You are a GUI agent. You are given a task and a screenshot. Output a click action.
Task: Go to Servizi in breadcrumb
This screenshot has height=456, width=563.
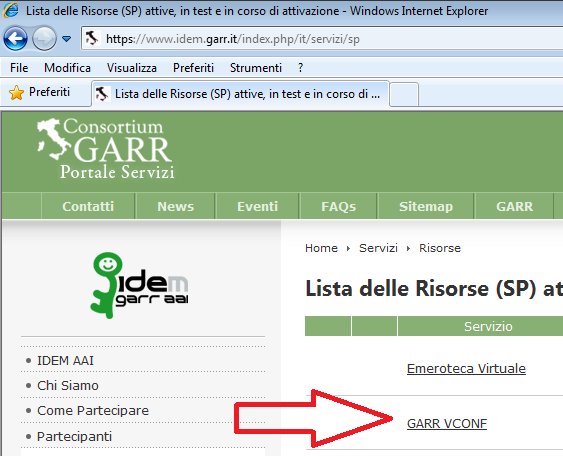[x=378, y=248]
